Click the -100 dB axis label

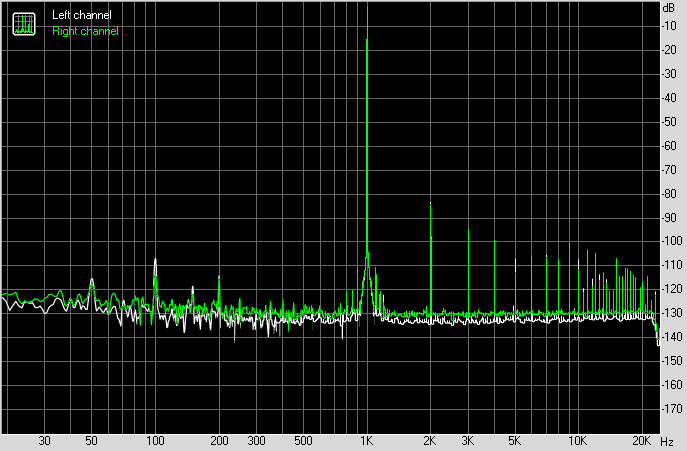pos(672,241)
